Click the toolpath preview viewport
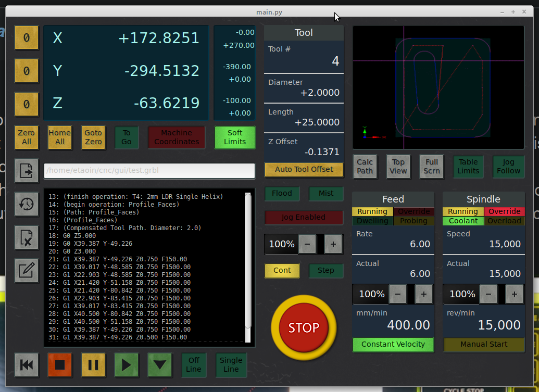 (x=438, y=87)
